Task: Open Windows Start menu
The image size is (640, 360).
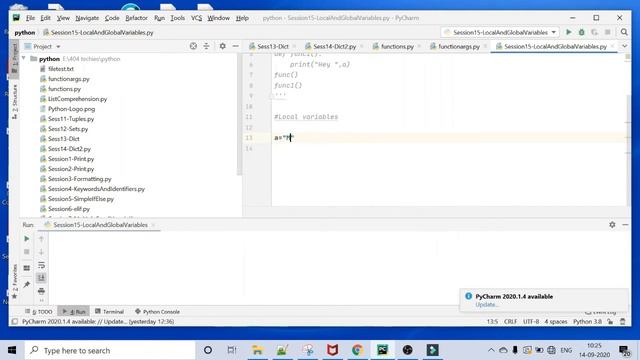Action: (x=12, y=350)
